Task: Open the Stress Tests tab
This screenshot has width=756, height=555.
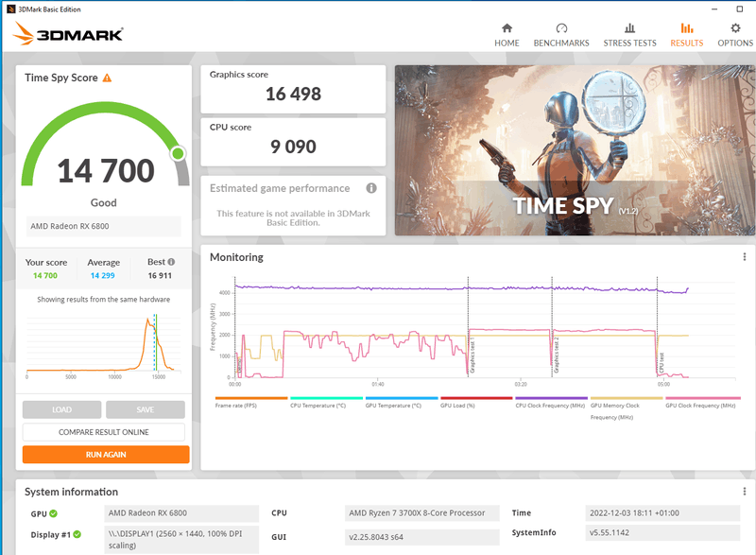Action: click(x=629, y=36)
